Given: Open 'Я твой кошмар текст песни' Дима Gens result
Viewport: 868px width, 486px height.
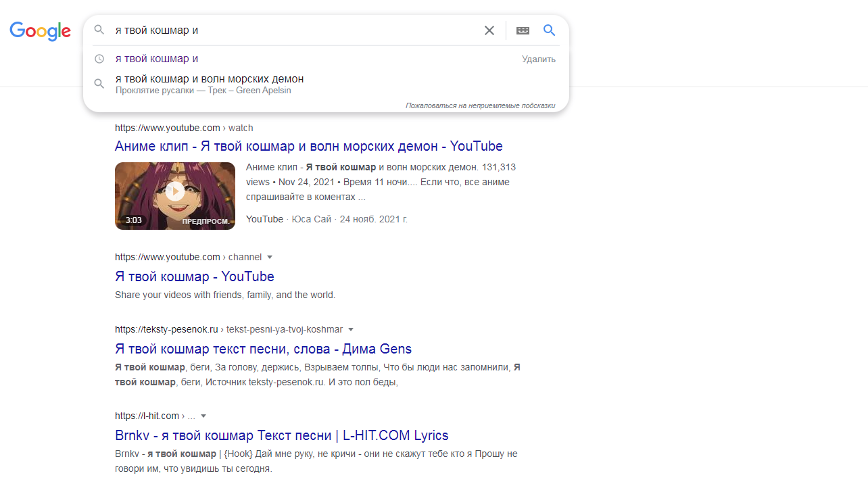Looking at the screenshot, I should 264,349.
